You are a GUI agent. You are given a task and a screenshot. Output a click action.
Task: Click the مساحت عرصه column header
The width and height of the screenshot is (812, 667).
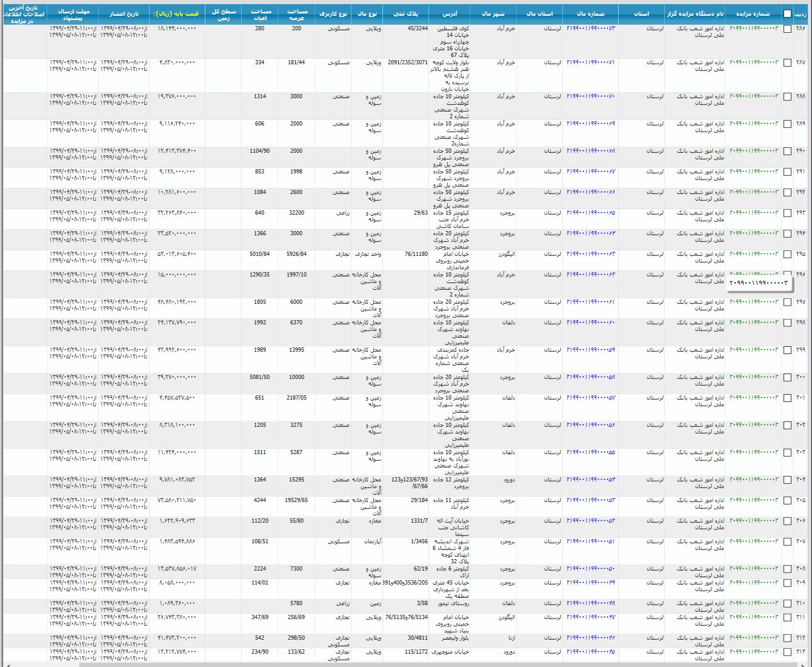[x=297, y=15]
